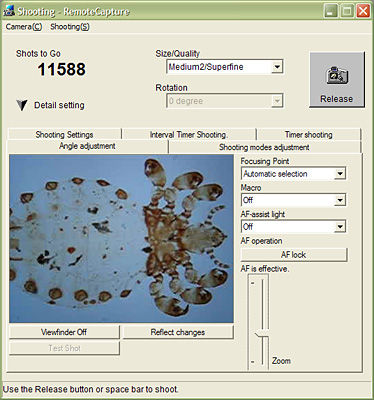Open the AF-assist light dropdown

[x=293, y=227]
